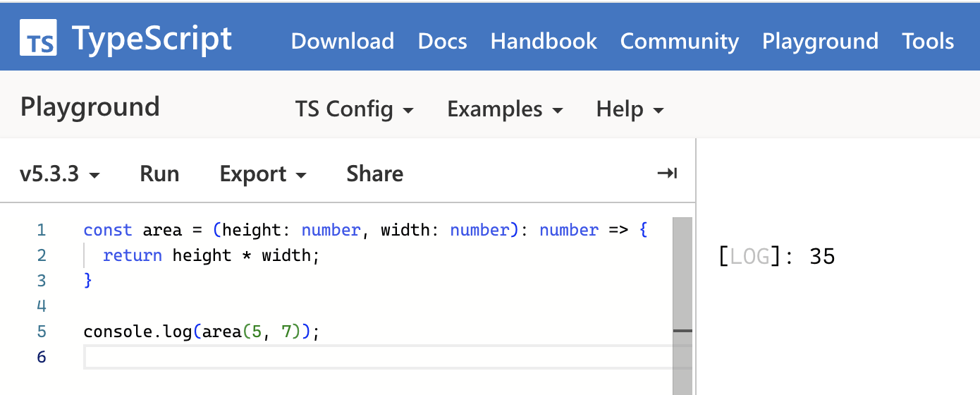This screenshot has width=980, height=395.
Task: Go to the Docs page
Action: 442,41
